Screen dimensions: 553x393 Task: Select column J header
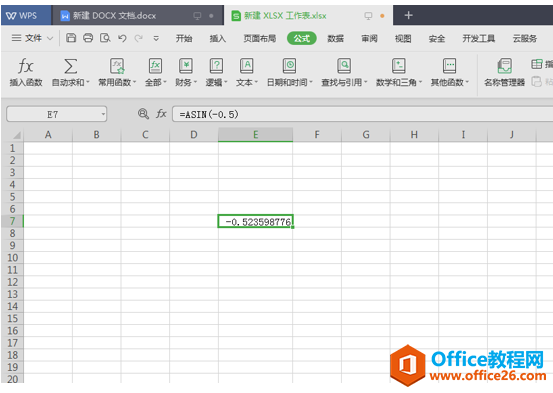point(511,134)
